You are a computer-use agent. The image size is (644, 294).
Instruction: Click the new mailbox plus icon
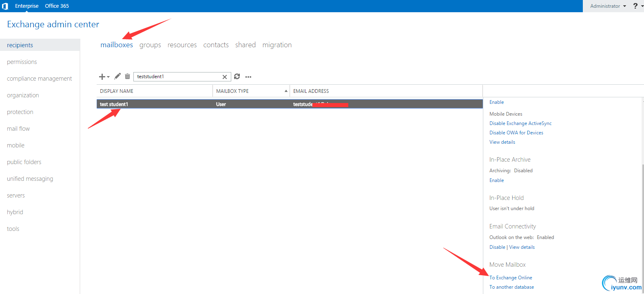tap(102, 77)
